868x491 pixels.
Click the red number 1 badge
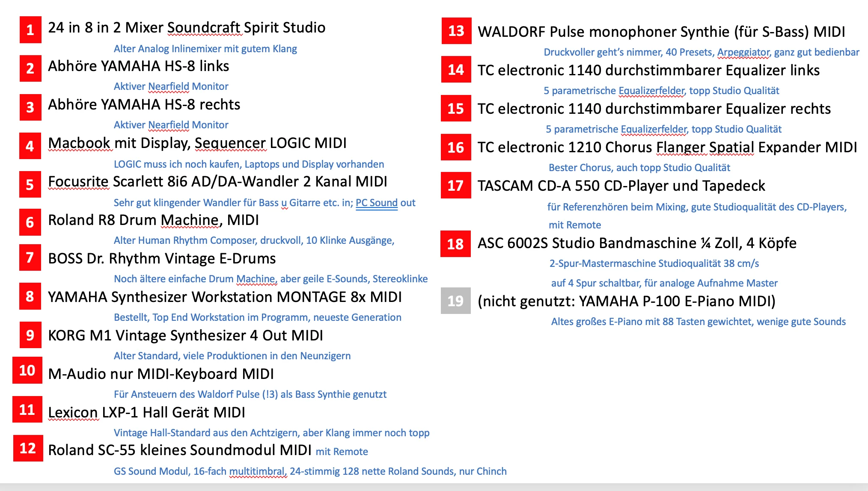30,30
